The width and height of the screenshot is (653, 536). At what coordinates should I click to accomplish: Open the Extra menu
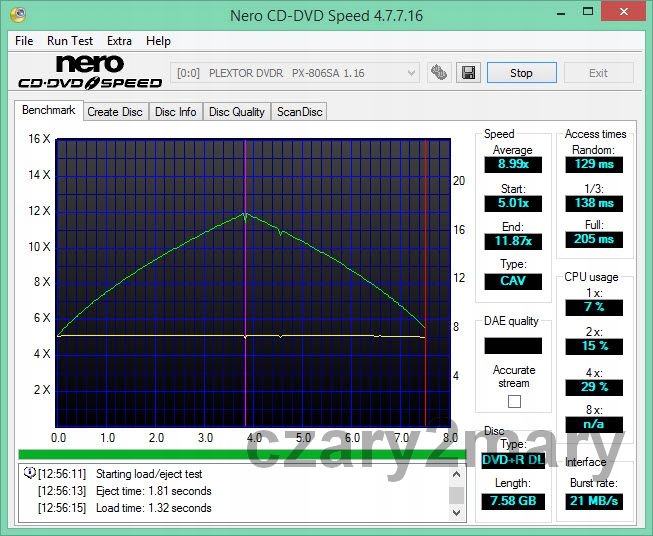(119, 41)
